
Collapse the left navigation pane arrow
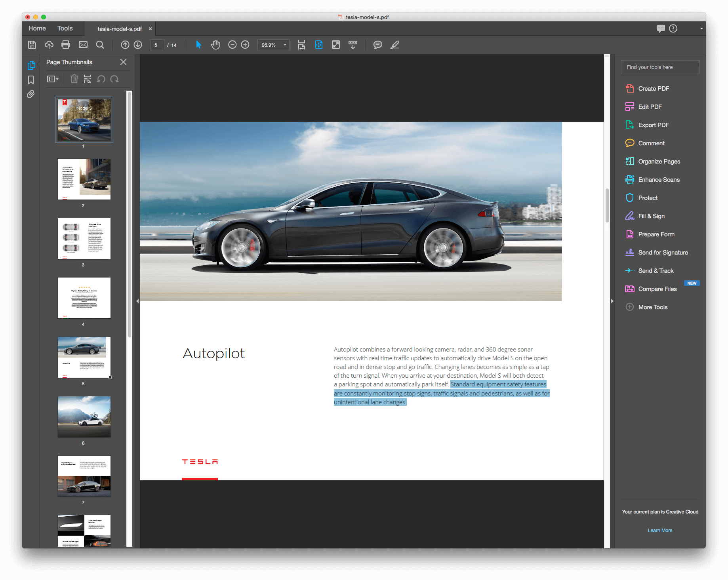point(137,301)
